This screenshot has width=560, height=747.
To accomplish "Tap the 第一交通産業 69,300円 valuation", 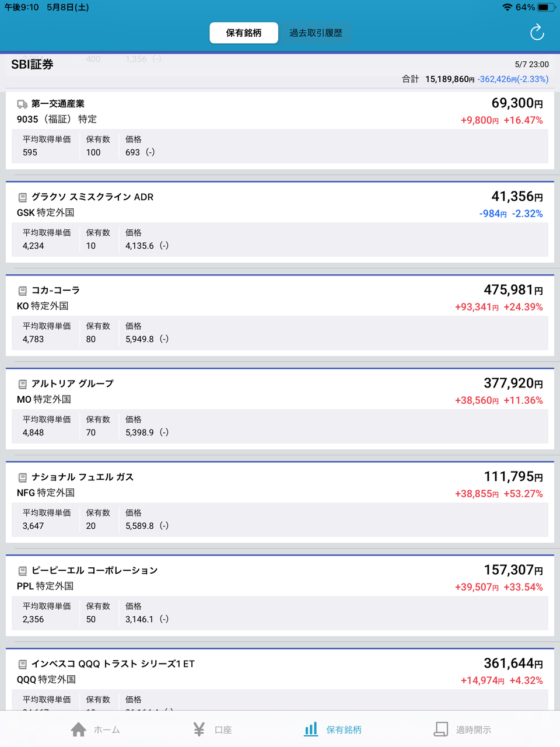I will [517, 103].
